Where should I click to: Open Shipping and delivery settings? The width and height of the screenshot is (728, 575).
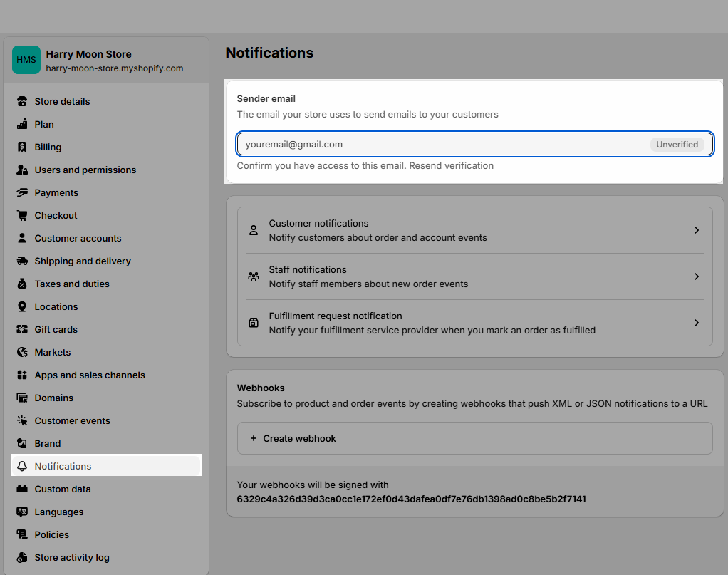(x=106, y=261)
